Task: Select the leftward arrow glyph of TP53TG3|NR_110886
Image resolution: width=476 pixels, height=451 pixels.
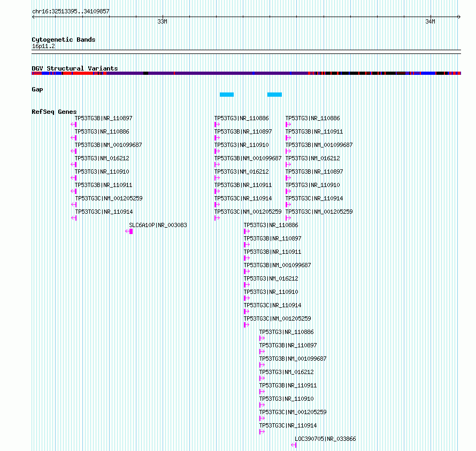Action: click(73, 138)
